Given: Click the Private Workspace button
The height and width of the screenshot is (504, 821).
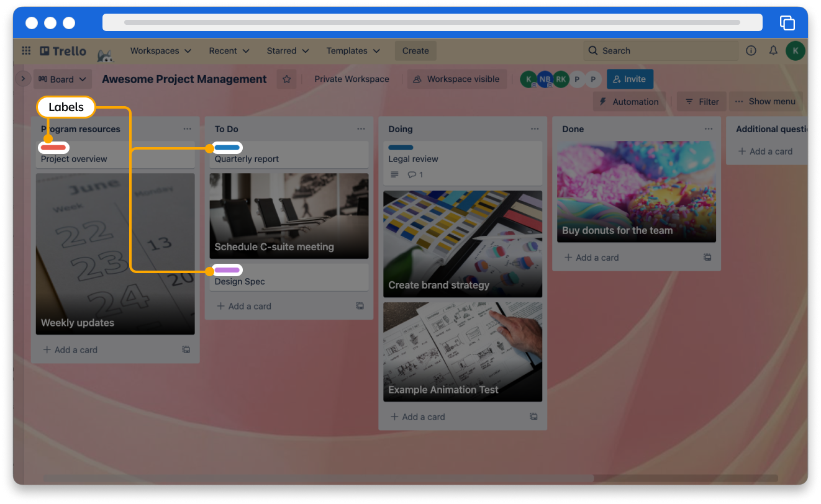Looking at the screenshot, I should (x=352, y=79).
